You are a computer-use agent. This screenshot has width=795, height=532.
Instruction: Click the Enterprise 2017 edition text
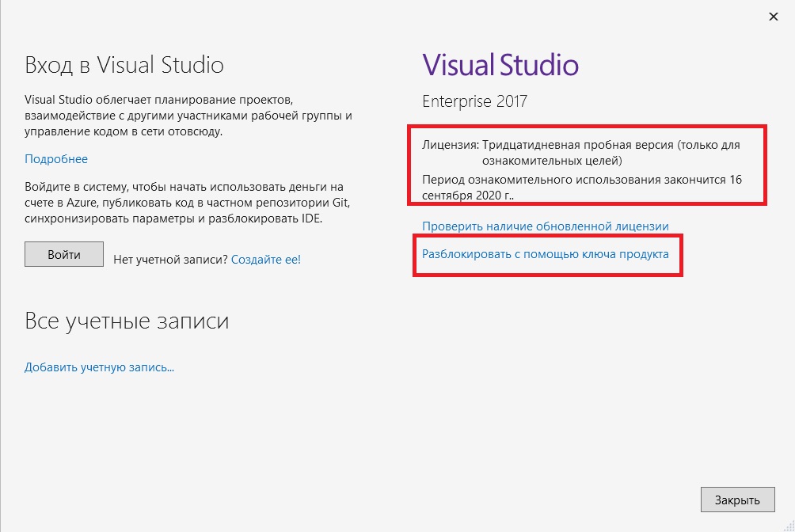pyautogui.click(x=474, y=101)
